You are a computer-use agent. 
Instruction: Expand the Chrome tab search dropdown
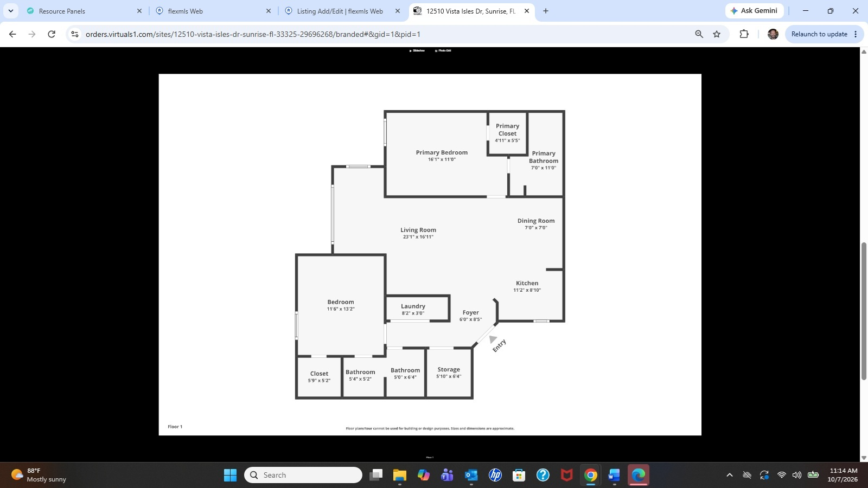11,11
